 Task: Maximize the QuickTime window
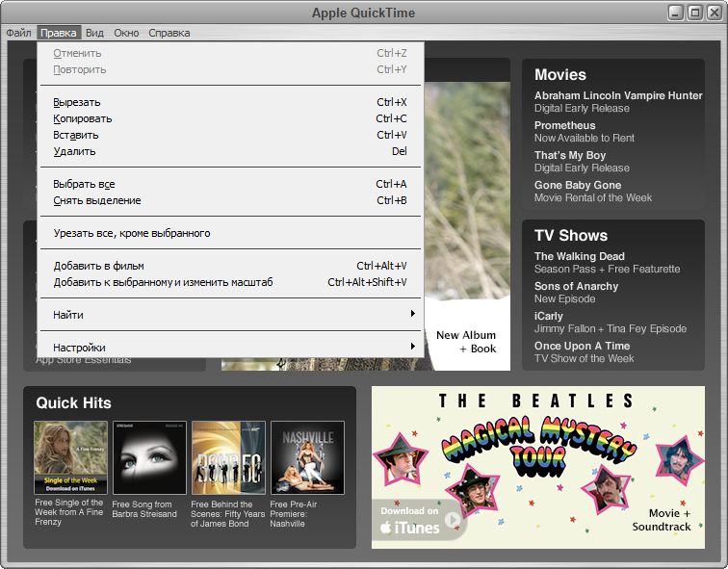click(694, 13)
